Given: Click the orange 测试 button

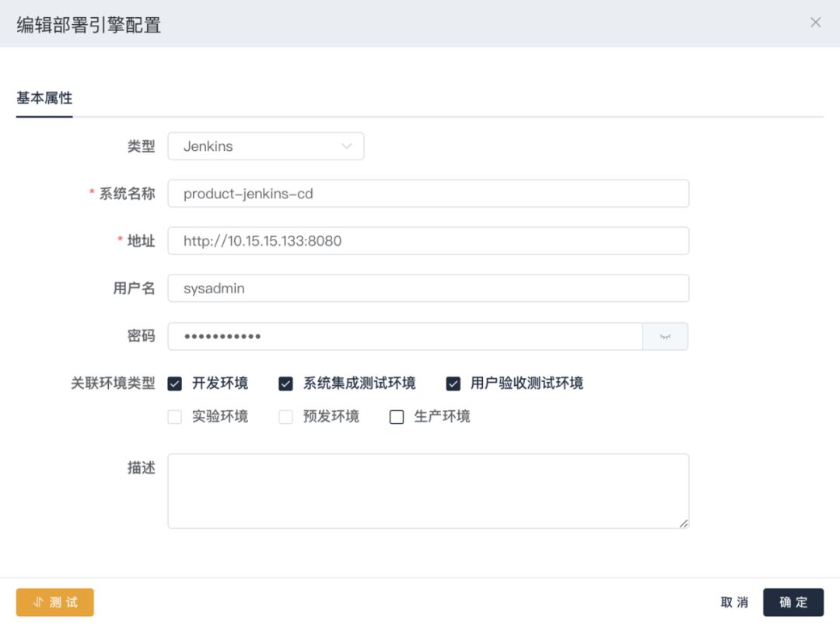Looking at the screenshot, I should 54,602.
